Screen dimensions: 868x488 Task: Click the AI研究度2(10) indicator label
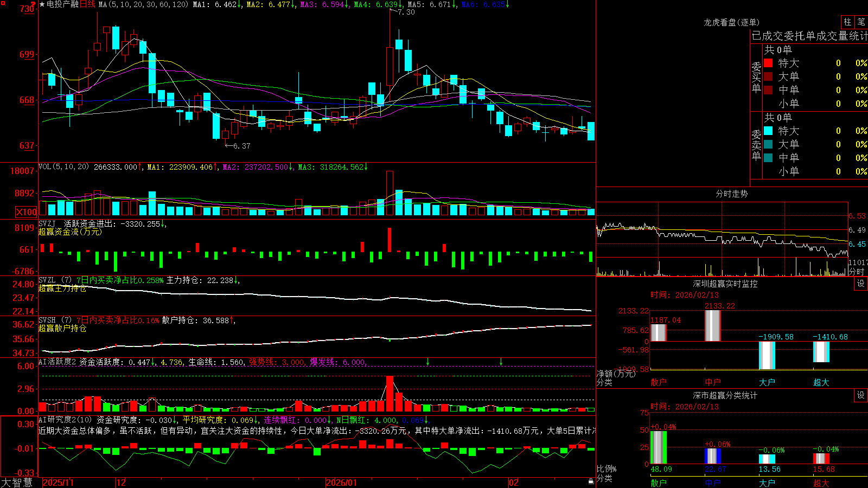click(66, 420)
